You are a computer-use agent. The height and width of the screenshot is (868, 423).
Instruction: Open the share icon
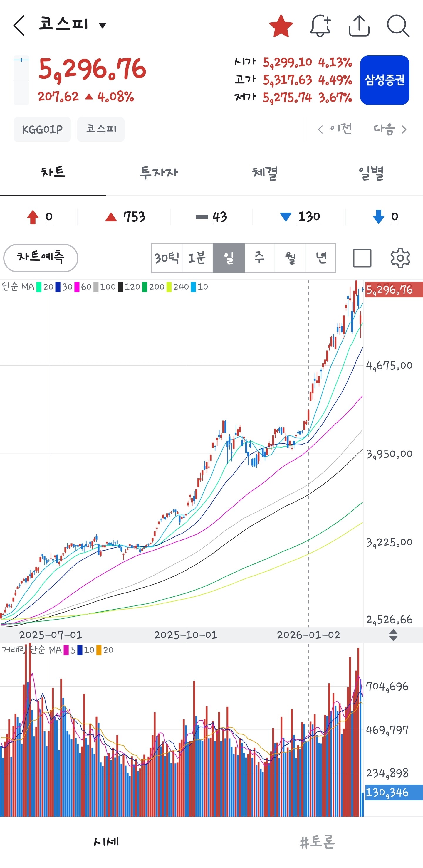(359, 26)
